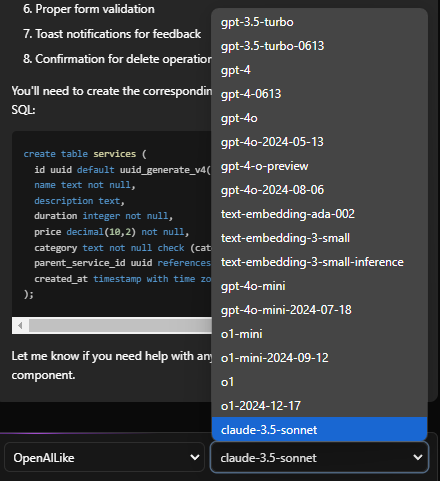Click list item '6. Proper form validation'

point(89,9)
